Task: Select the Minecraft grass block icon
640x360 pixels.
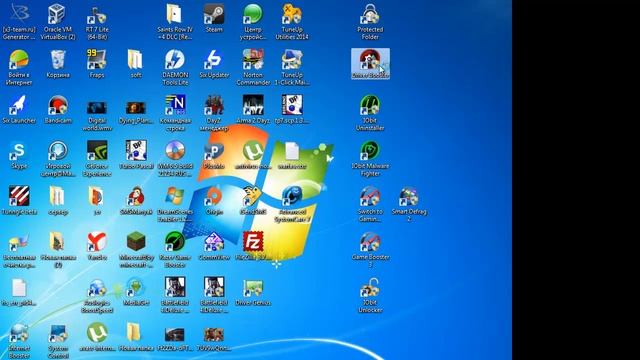Action: 136,250
